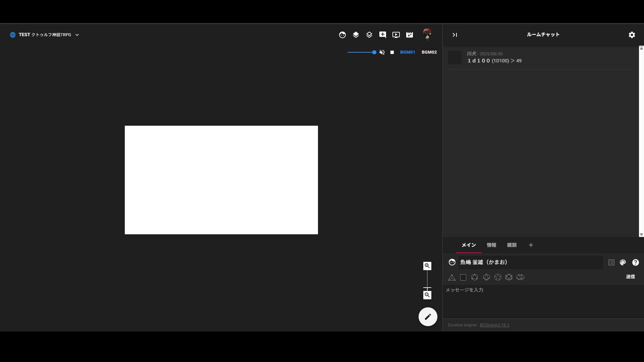Stop BGM playback with square button
The height and width of the screenshot is (362, 644).
(392, 52)
